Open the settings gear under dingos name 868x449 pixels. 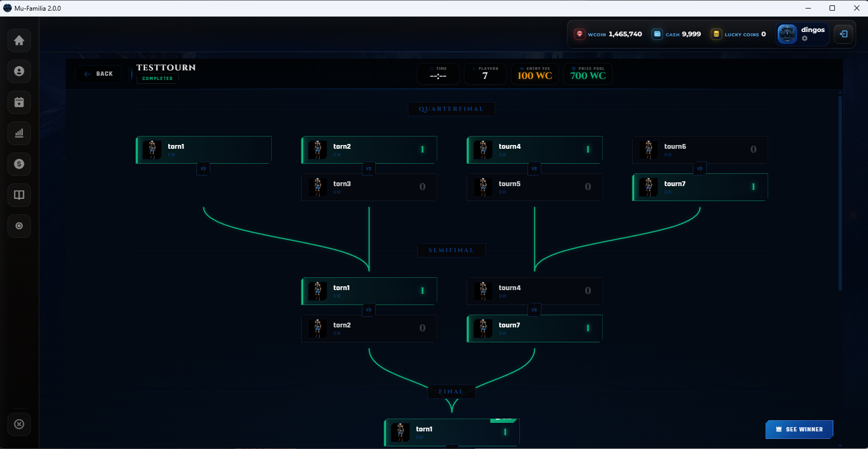pos(804,38)
